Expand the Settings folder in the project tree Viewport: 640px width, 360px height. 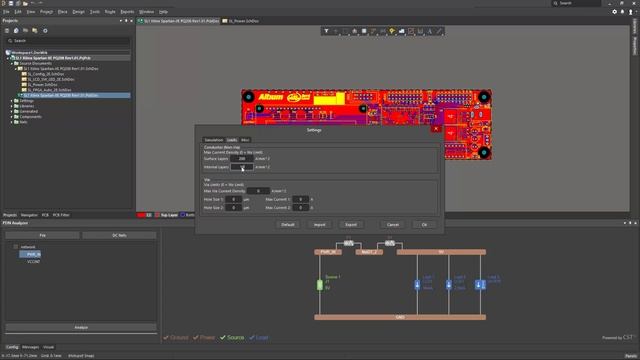[x=12, y=101]
